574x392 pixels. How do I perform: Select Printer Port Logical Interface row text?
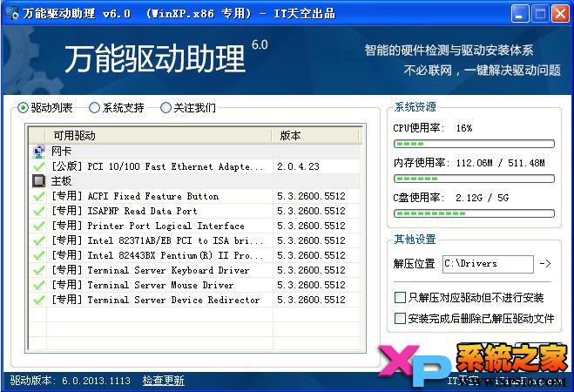[x=148, y=226]
